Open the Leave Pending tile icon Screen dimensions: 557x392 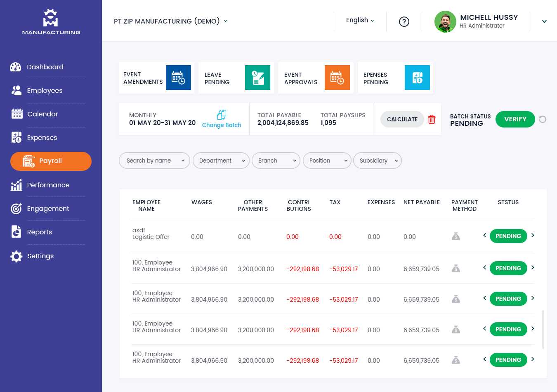[x=257, y=78]
